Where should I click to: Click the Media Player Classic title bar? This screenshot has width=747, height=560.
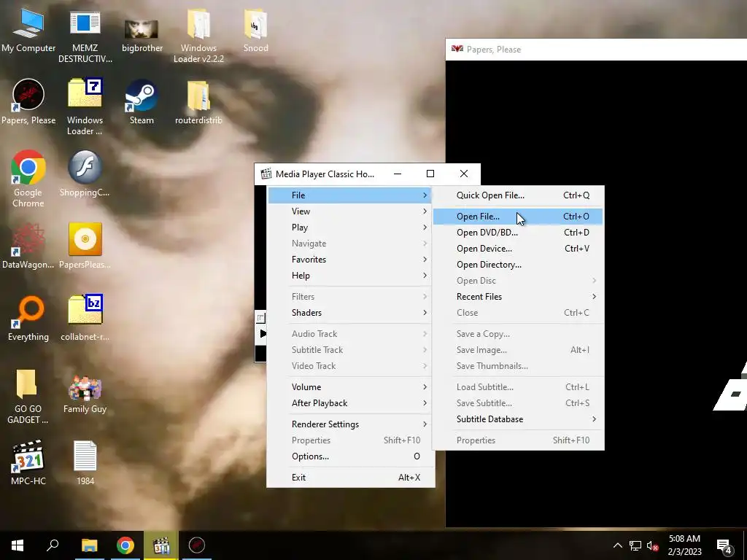(x=324, y=174)
